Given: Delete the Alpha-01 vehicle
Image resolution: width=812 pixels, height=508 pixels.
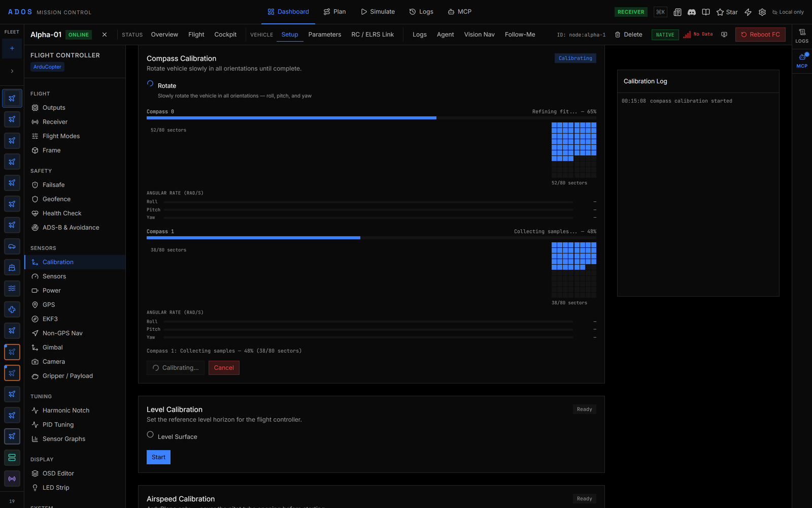Looking at the screenshot, I should click(628, 35).
